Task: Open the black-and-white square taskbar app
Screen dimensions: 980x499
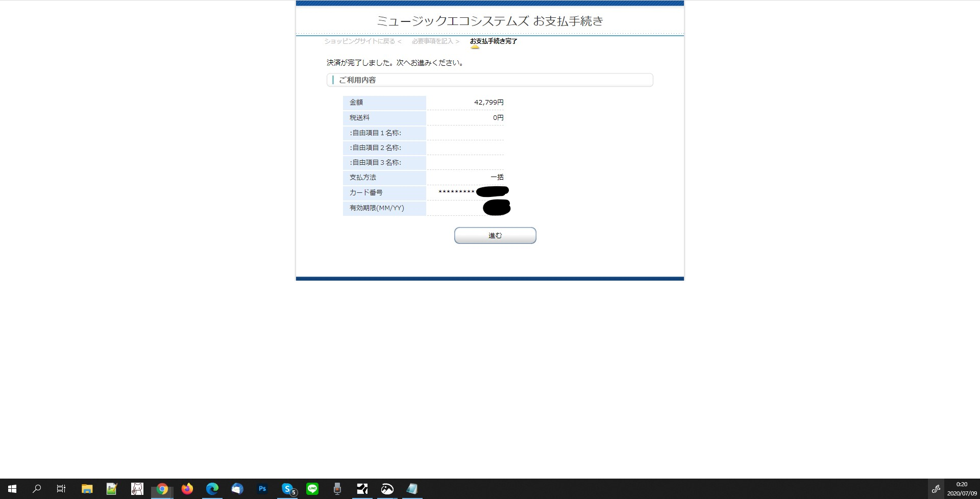Action: tap(362, 489)
